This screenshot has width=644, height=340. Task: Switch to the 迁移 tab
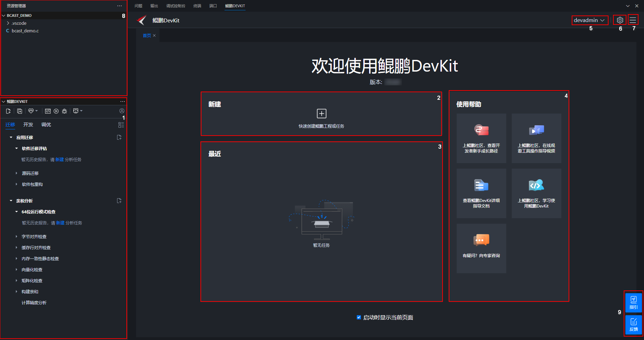point(10,125)
